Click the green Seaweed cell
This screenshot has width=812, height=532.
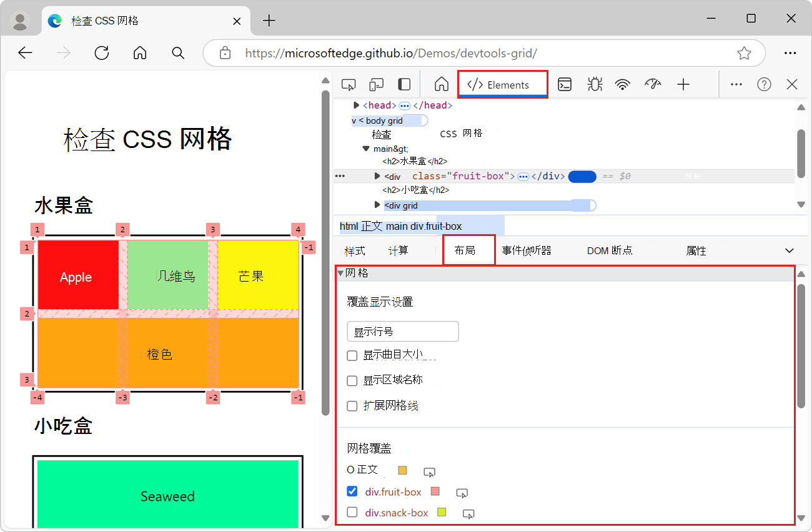(x=167, y=495)
